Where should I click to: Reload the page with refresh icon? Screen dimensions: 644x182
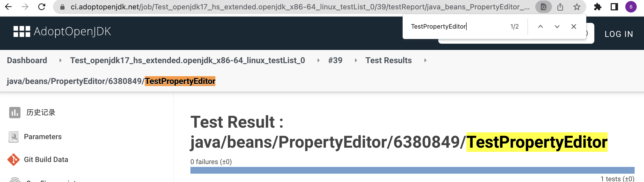(x=42, y=7)
